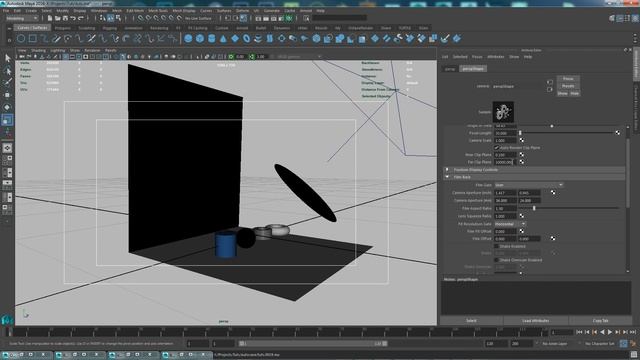The image size is (640, 360).
Task: Open the Mesh Tools menu
Action: click(158, 11)
